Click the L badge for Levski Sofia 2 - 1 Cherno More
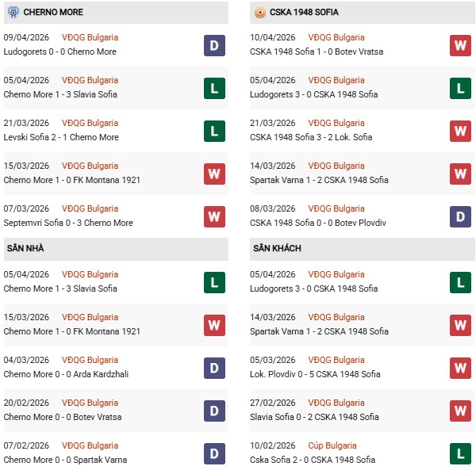Viewport: 476px width, 470px height. click(x=214, y=131)
